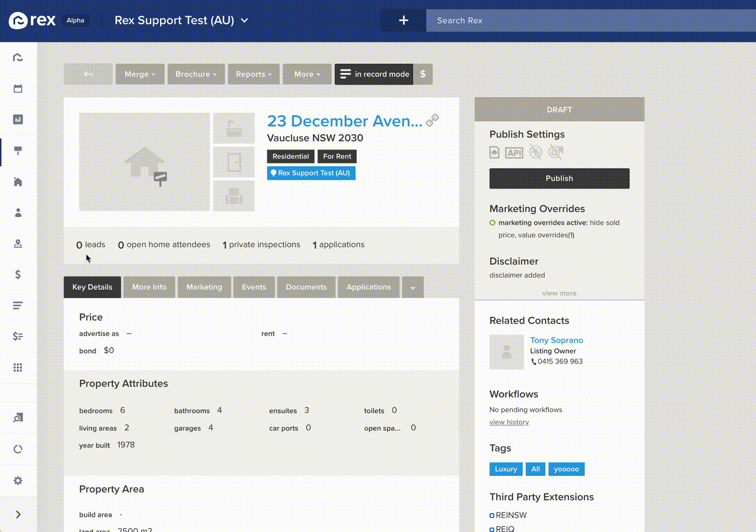Open the properties home icon in sidebar
756x532 pixels.
[17, 181]
